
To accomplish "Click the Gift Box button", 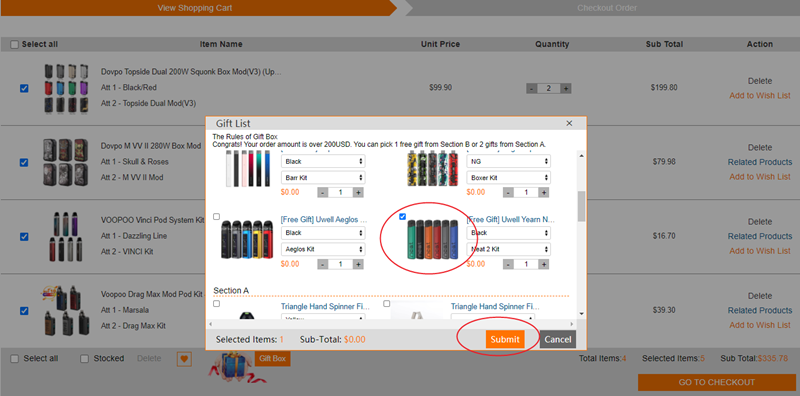I will click(272, 359).
